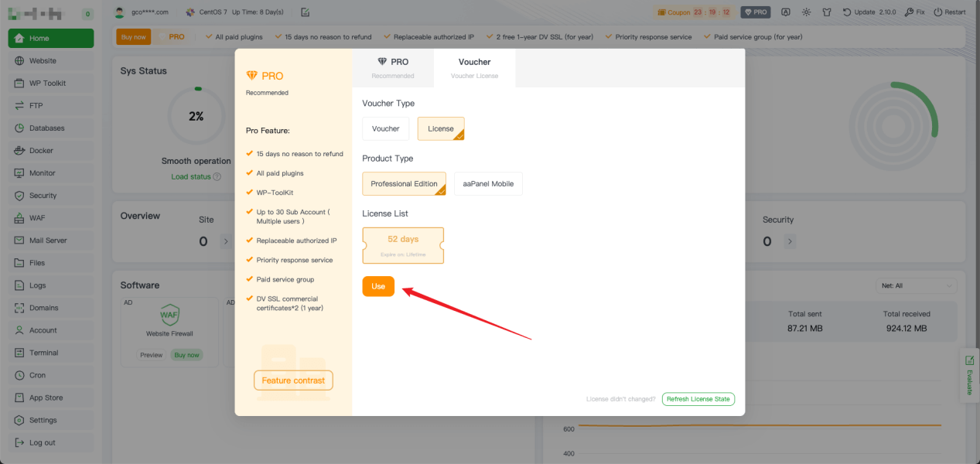Open the Net: All dropdown

pyautogui.click(x=917, y=286)
